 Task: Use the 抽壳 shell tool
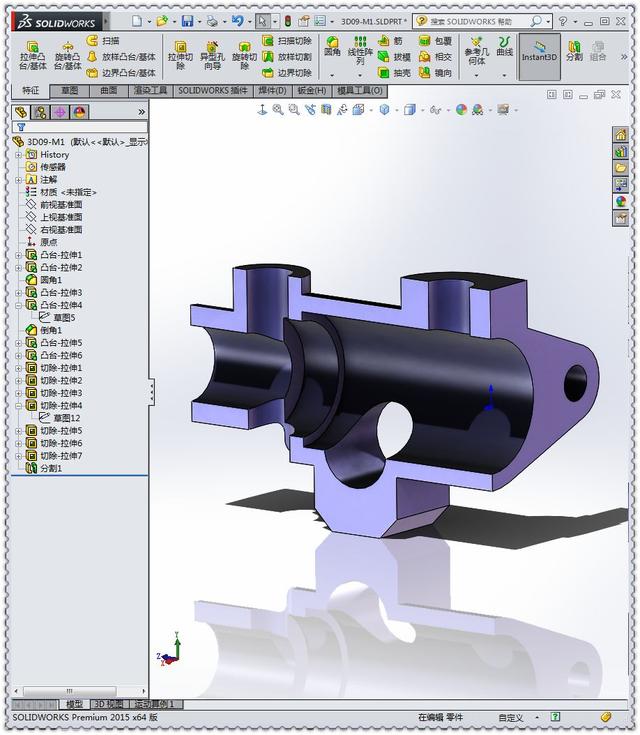(394, 73)
